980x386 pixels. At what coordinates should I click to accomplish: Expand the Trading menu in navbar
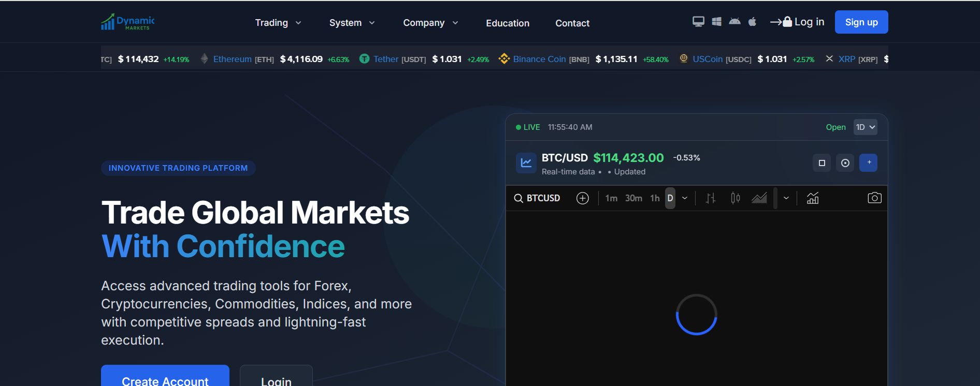point(278,23)
